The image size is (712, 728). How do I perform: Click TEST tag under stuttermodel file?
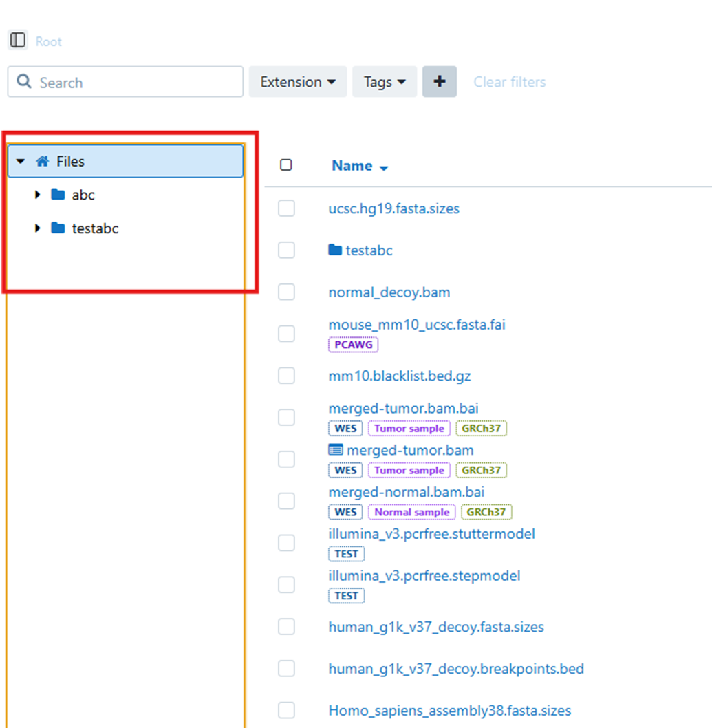346,553
